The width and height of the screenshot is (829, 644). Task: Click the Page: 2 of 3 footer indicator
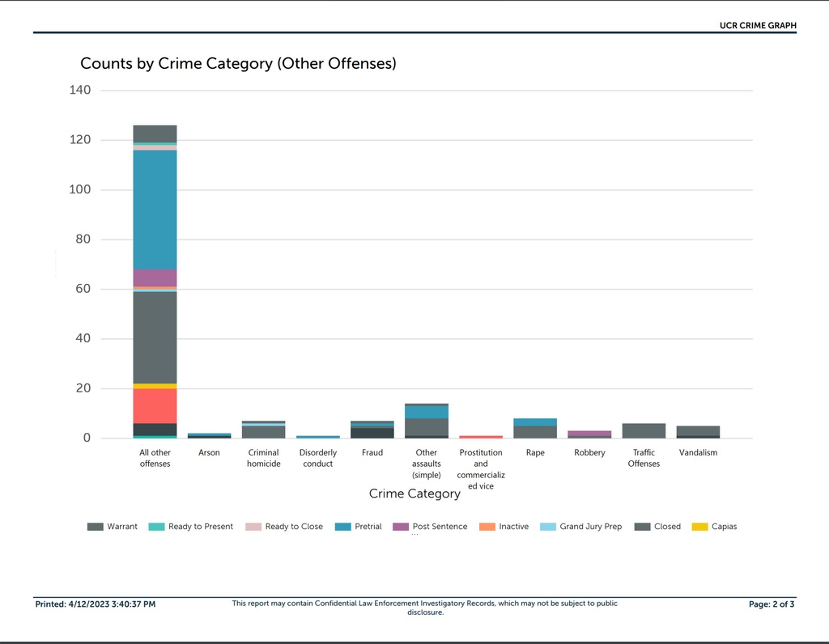point(772,604)
